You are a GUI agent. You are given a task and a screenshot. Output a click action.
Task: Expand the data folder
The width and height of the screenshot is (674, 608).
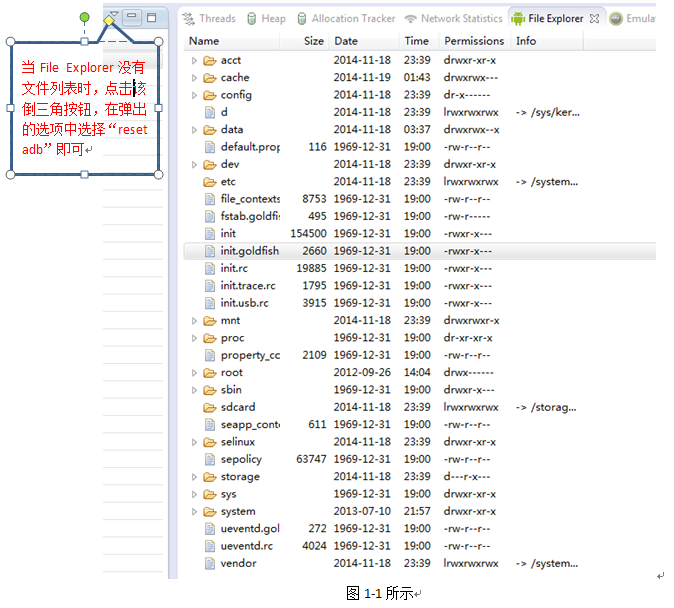click(x=194, y=130)
